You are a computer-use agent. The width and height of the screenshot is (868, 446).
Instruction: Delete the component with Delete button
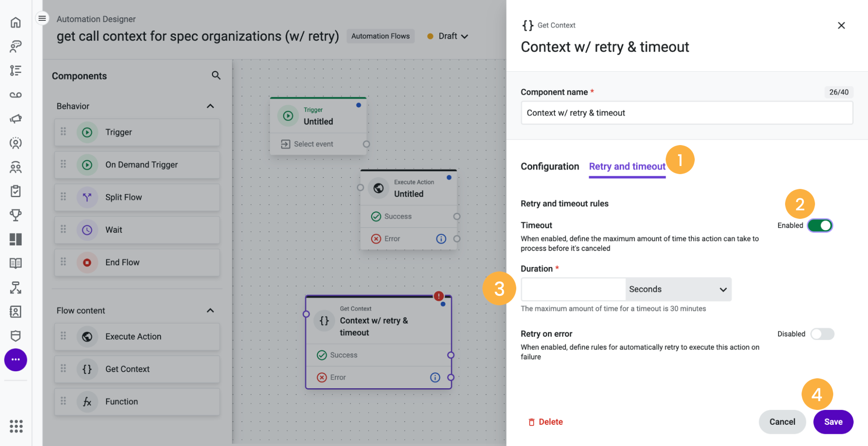(545, 422)
